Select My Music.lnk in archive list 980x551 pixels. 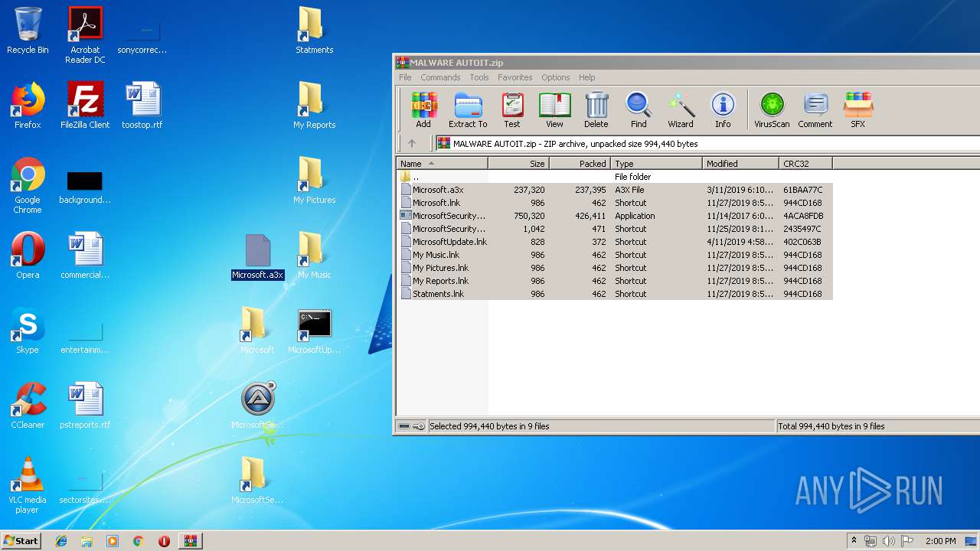(x=615, y=255)
